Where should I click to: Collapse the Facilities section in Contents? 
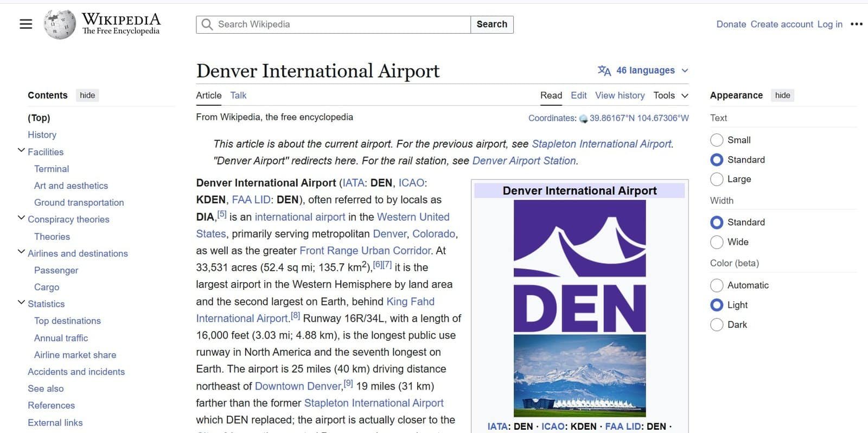(21, 151)
